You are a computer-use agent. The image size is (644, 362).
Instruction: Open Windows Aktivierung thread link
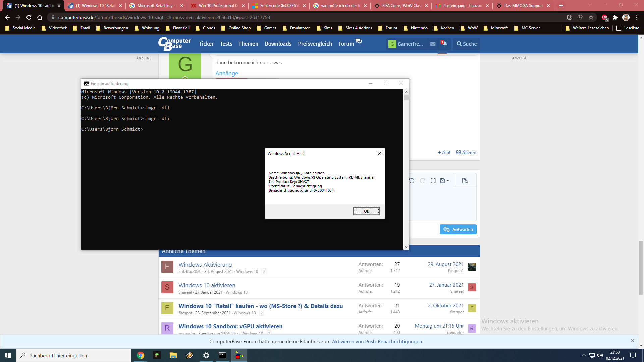(205, 265)
